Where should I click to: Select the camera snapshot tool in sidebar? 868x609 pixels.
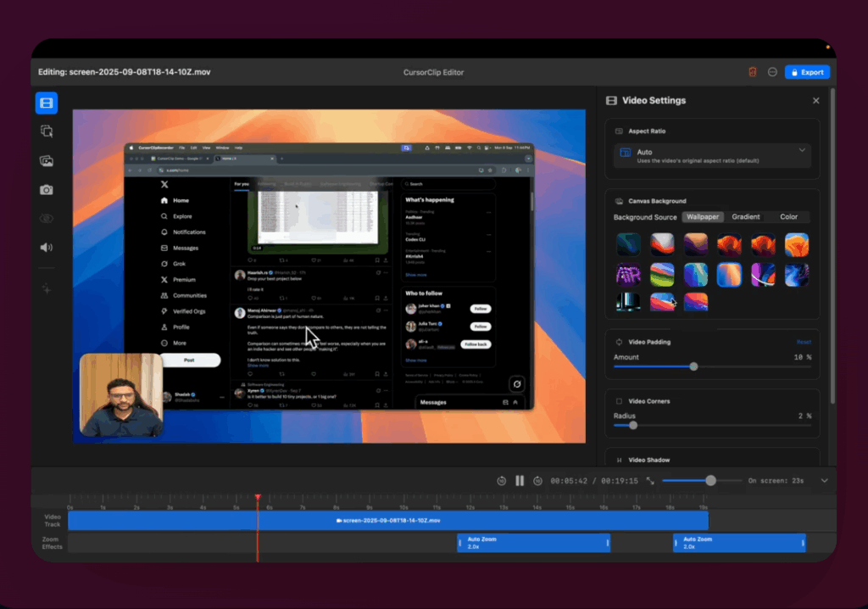[46, 189]
